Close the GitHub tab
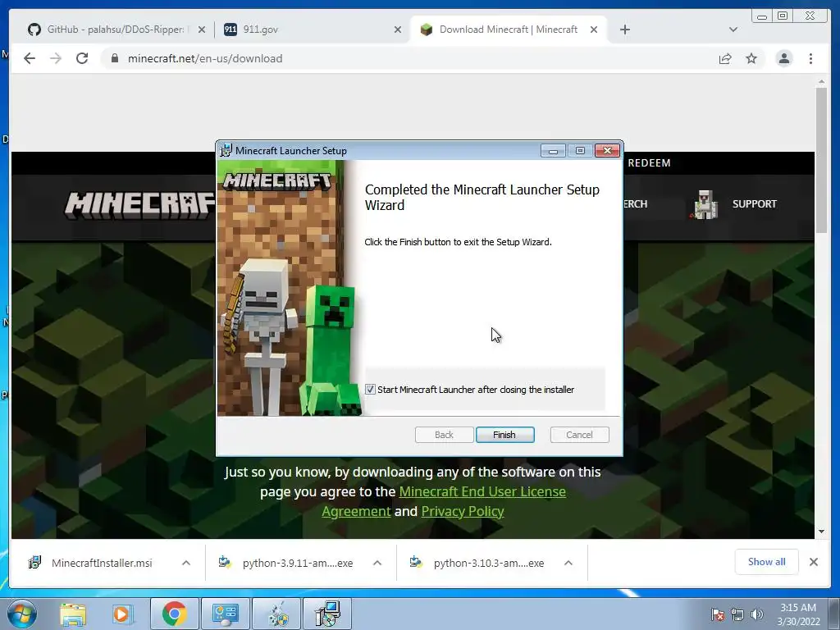Viewport: 840px width, 630px height. pos(202,30)
